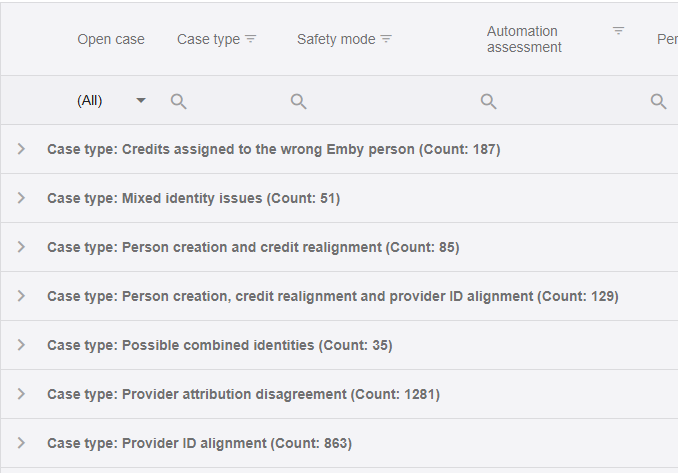Viewport: 678px width, 473px height.
Task: Open the Automation assessment filter icon
Action: pos(618,31)
